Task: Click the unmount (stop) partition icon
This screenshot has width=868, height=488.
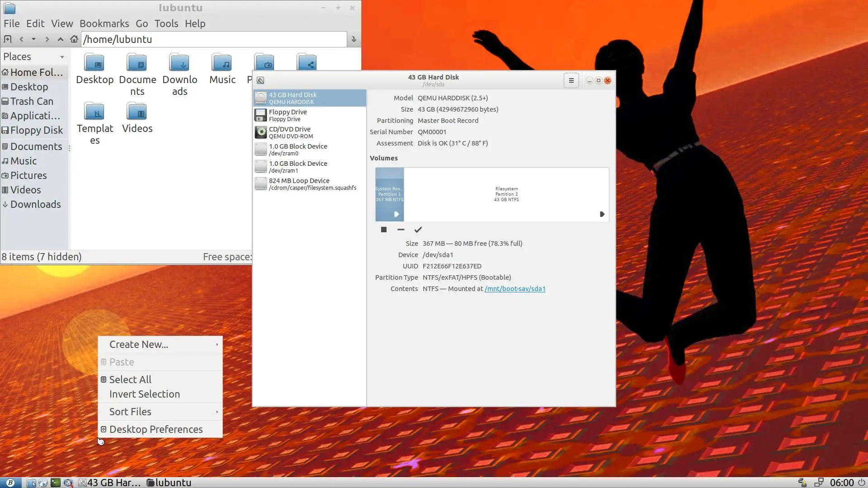Action: tap(384, 230)
